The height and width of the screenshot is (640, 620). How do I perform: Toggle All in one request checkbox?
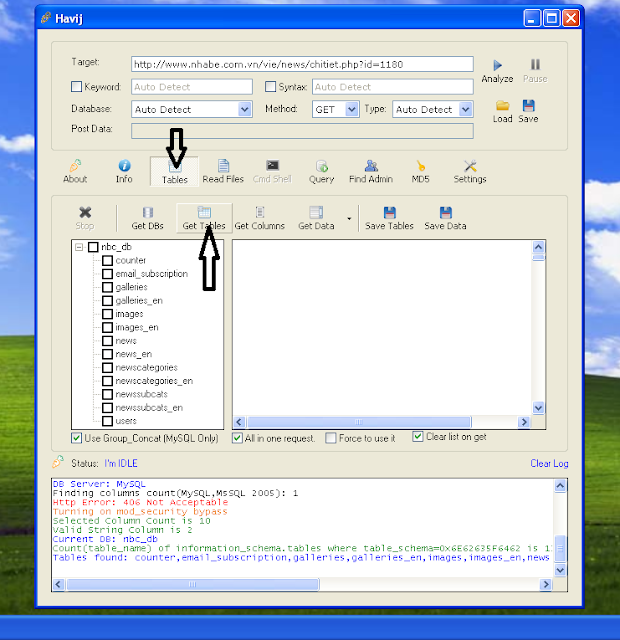[x=237, y=438]
